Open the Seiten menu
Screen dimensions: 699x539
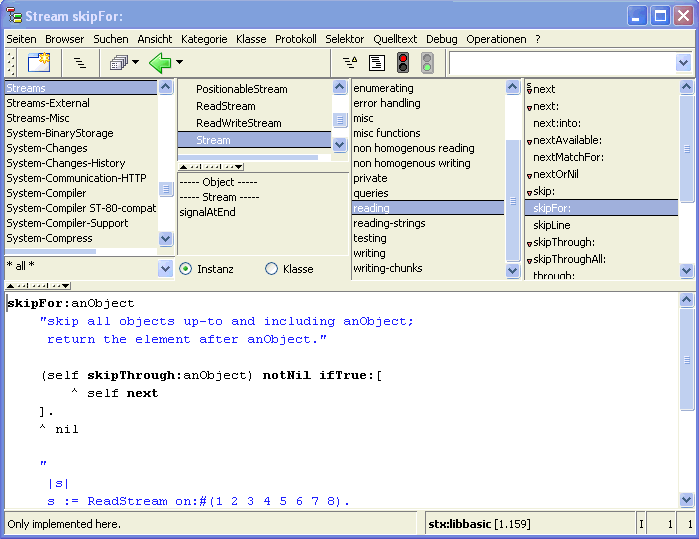coord(21,39)
